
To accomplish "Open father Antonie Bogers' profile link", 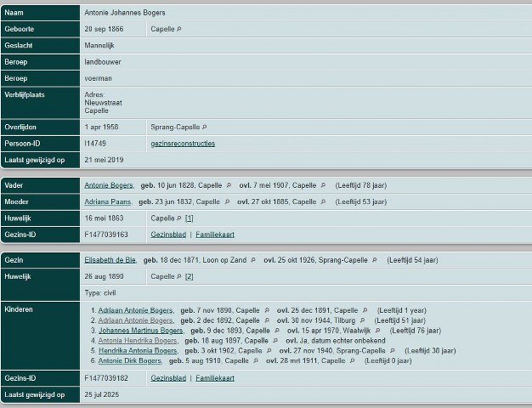I will [x=107, y=185].
